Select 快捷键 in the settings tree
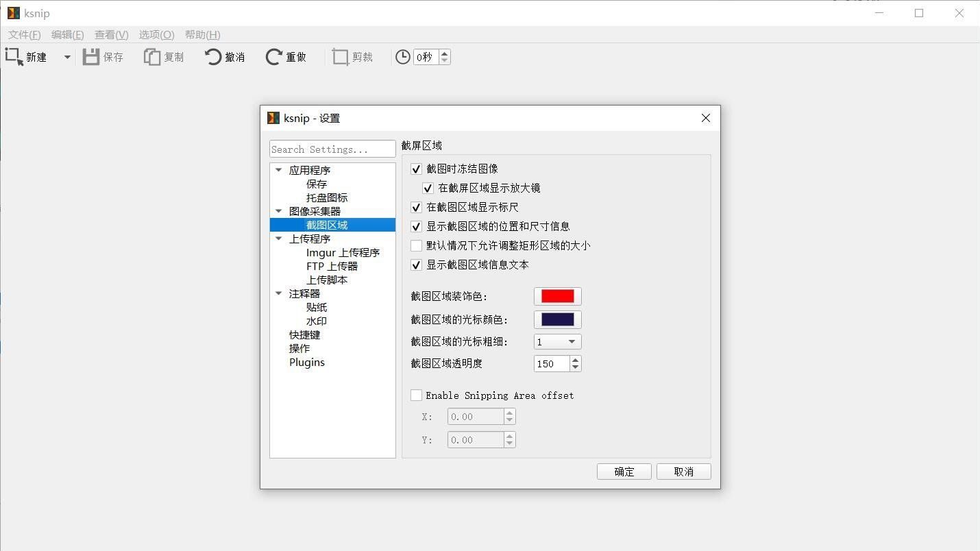The image size is (980, 551). click(304, 334)
